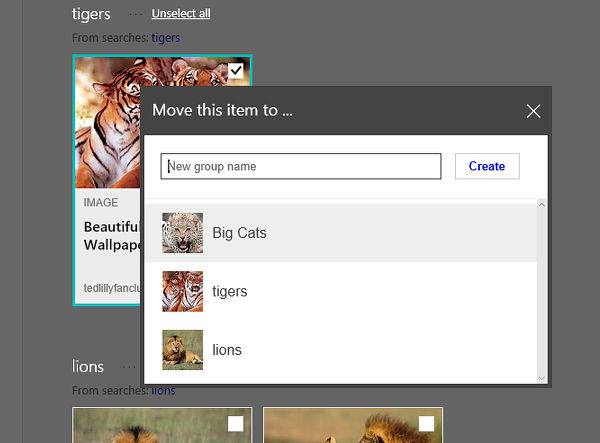Click the lions group thumbnail
The height and width of the screenshot is (443, 600).
183,350
